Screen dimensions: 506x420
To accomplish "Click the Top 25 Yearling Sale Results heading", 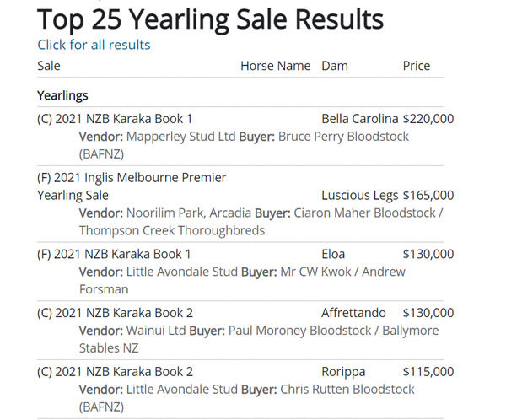I will point(210,19).
